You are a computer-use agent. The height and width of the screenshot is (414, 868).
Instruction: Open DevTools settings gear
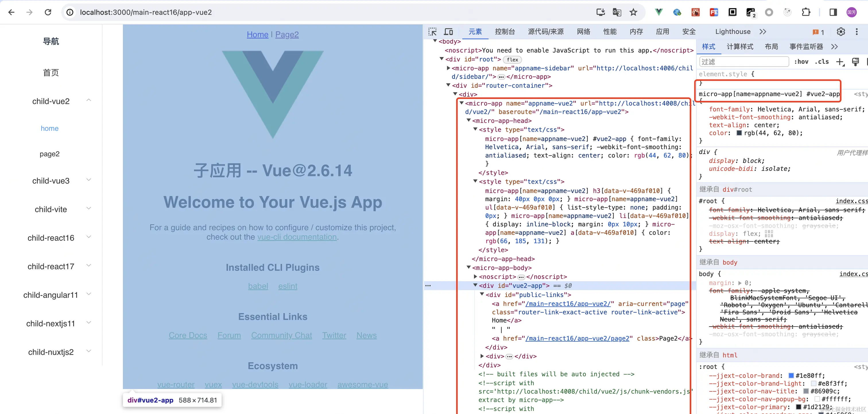[x=841, y=32]
